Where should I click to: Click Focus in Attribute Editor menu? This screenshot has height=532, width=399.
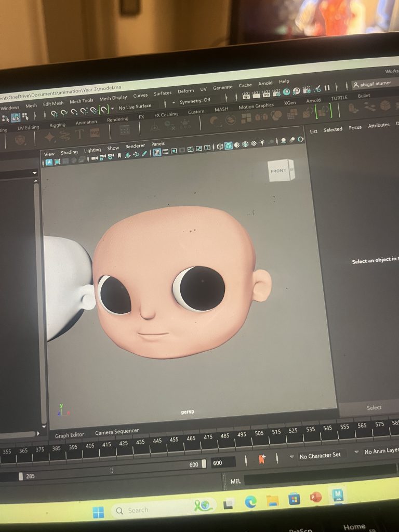pyautogui.click(x=355, y=128)
